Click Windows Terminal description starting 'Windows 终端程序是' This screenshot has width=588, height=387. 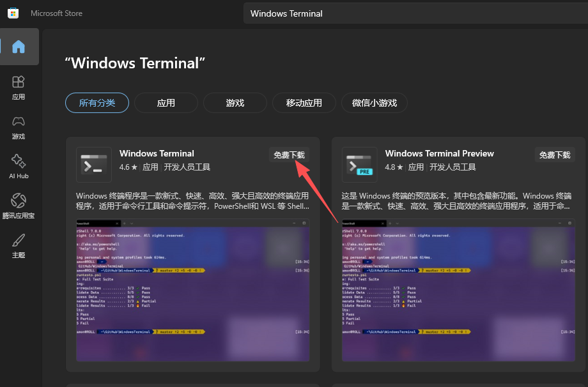point(193,201)
